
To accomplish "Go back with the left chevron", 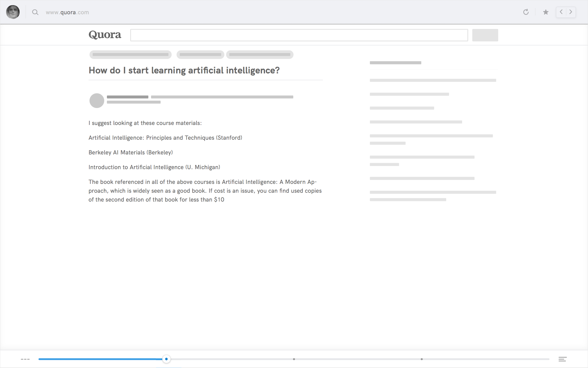I will [x=561, y=12].
